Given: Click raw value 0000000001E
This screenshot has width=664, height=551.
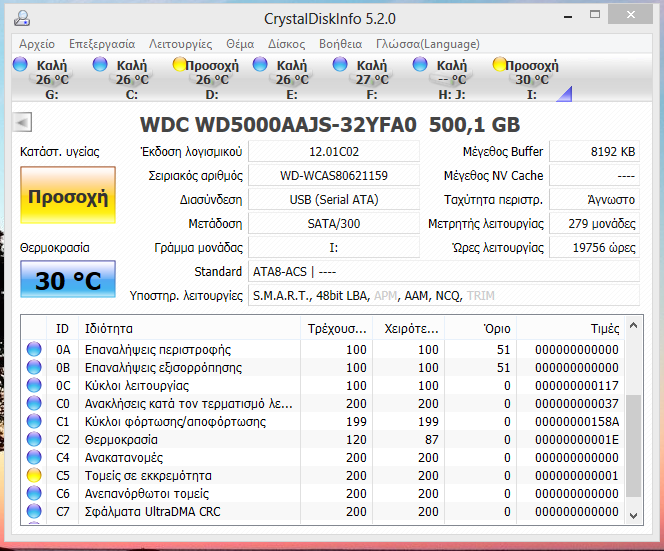Looking at the screenshot, I should (577, 440).
